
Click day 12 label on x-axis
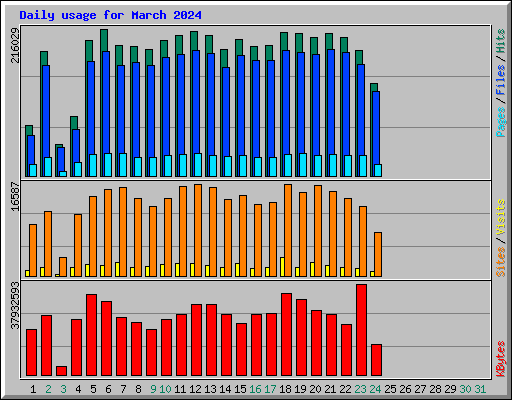click(x=195, y=389)
